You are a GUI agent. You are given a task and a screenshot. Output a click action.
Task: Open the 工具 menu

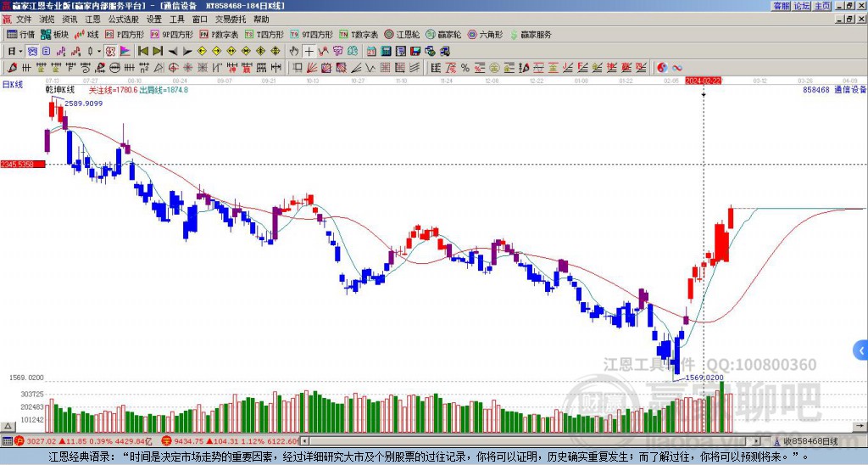(x=176, y=20)
